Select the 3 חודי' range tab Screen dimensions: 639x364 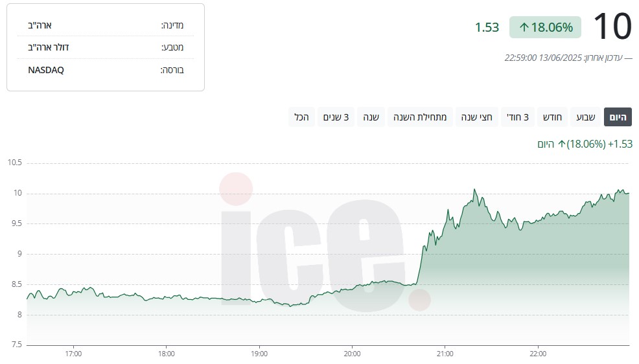tap(517, 117)
